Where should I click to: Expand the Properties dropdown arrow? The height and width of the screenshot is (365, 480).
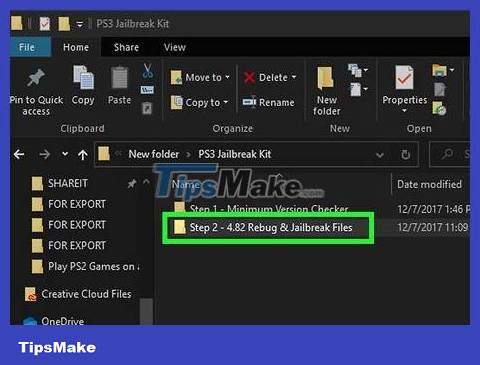[404, 111]
